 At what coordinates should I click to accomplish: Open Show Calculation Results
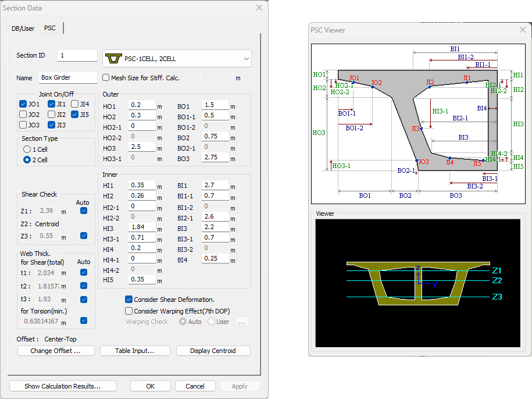(62, 386)
